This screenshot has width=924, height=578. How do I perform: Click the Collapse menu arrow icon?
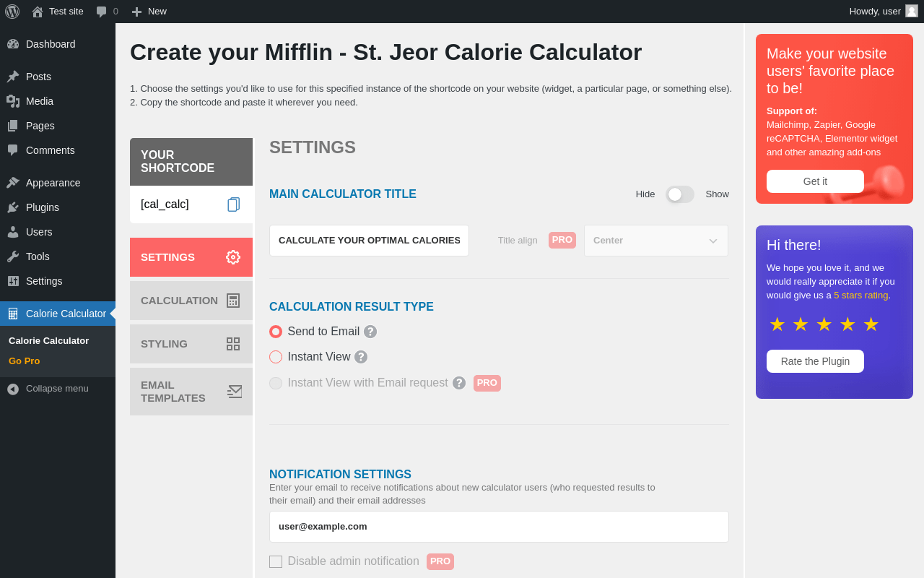coord(13,389)
